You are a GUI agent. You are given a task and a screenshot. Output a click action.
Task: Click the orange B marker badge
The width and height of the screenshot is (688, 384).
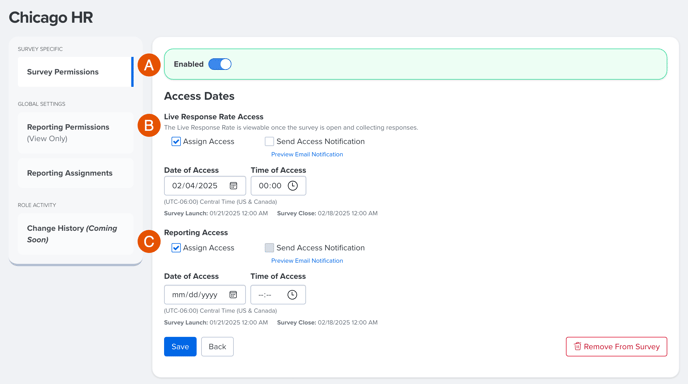tap(149, 125)
